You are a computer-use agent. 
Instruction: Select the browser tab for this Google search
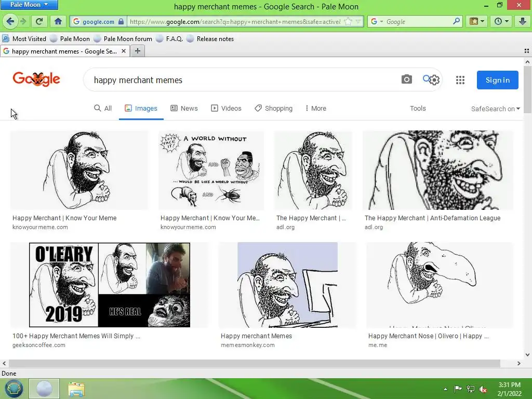click(64, 51)
